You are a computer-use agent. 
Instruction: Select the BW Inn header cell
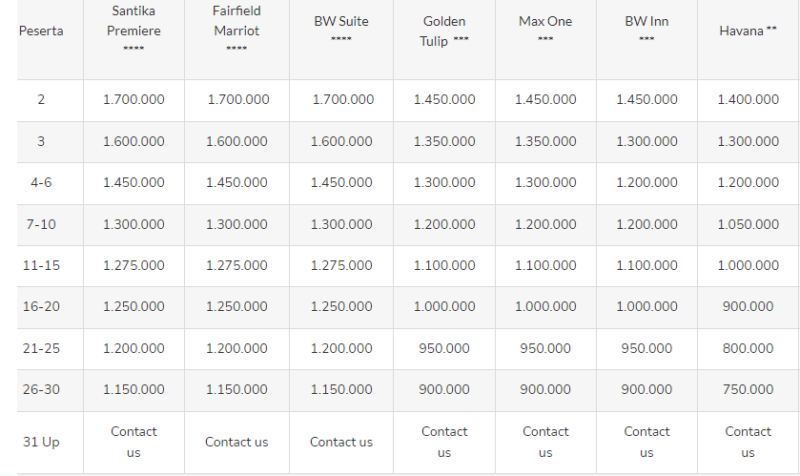[x=646, y=30]
